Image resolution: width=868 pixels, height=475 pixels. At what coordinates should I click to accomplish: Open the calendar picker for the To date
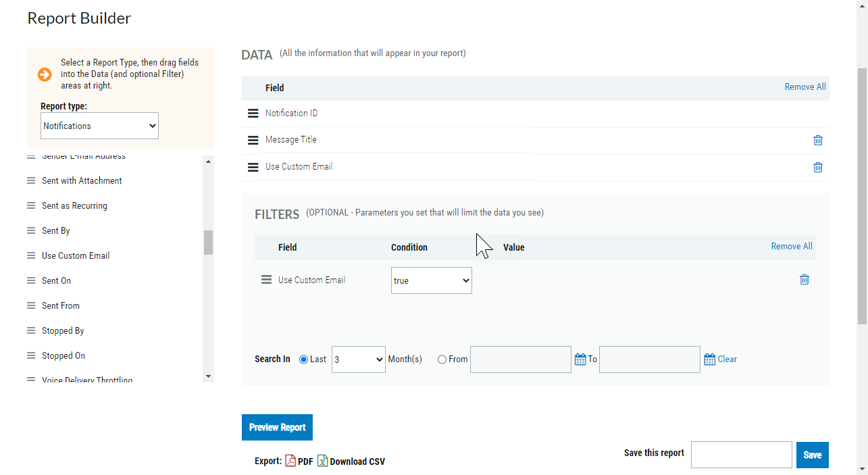coord(708,359)
